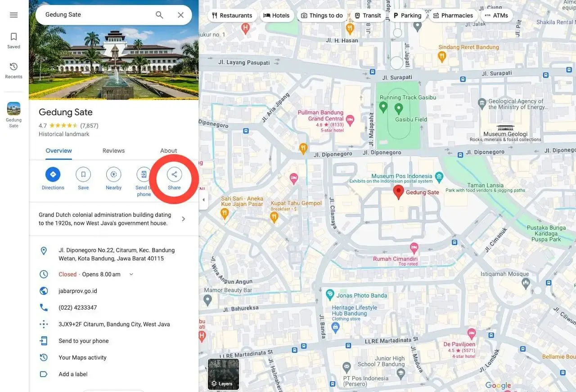Click the Running Track Gasibu marker
576x392 pixels.
383,107
